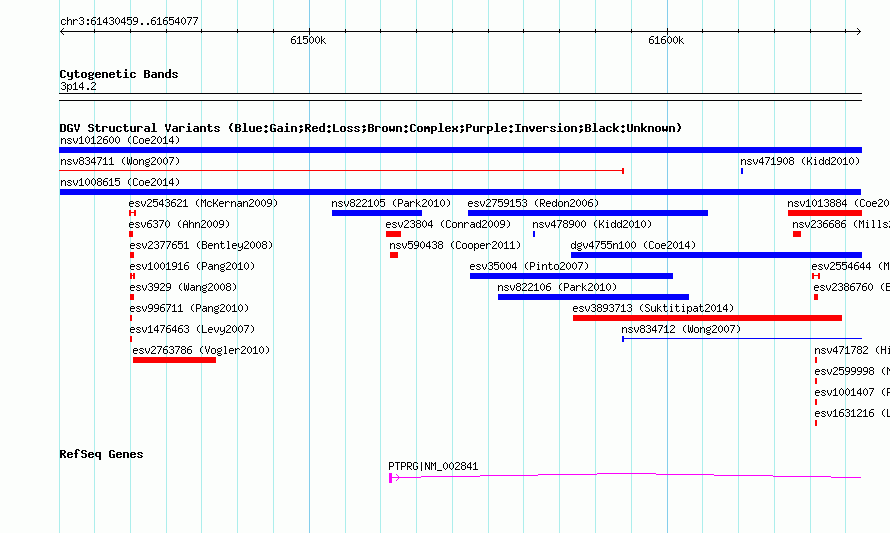
Task: Click the esv3893713 (Suktitipat2014) red bar
Action: [x=707, y=318]
